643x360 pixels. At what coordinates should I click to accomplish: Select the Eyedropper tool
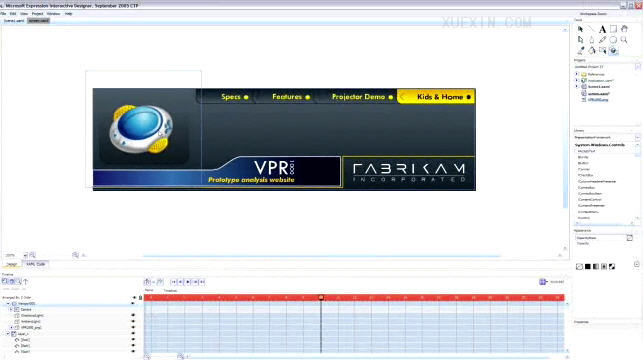pos(581,50)
